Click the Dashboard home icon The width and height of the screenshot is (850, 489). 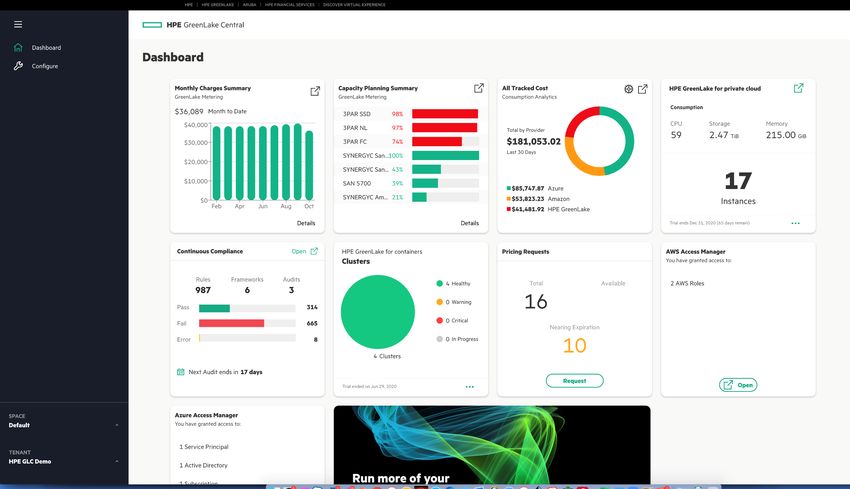coord(18,48)
